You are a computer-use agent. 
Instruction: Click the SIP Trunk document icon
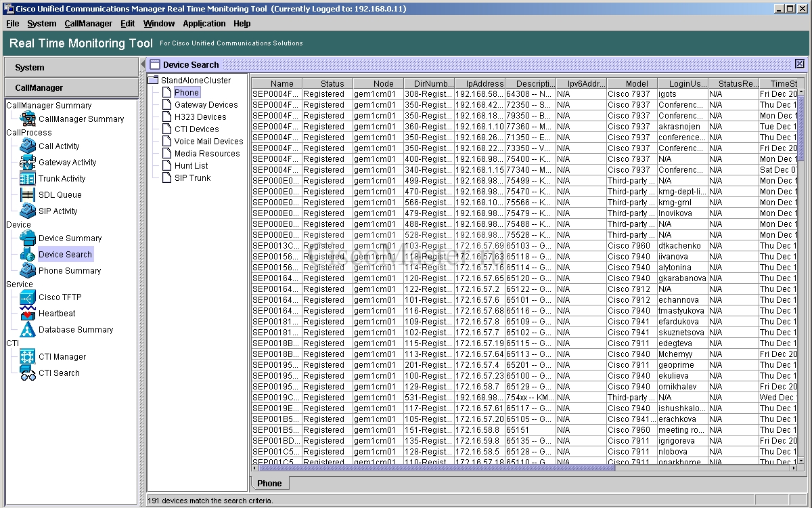tap(167, 178)
